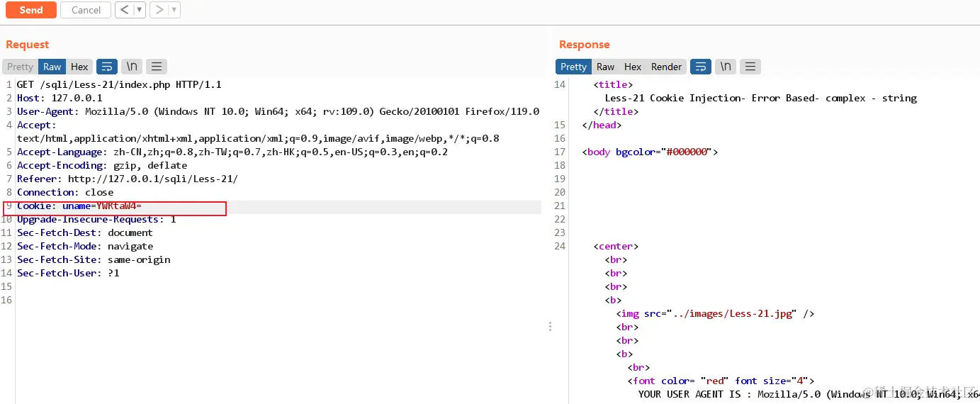Toggle word wrap icon in Response panel
Screen dimensions: 980x404
point(701,67)
